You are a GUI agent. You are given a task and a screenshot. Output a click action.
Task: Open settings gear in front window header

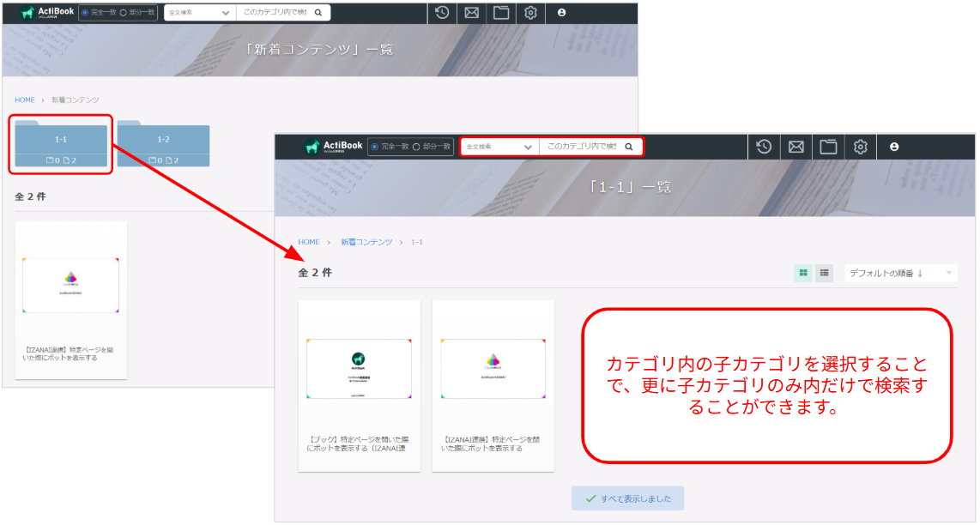(861, 147)
